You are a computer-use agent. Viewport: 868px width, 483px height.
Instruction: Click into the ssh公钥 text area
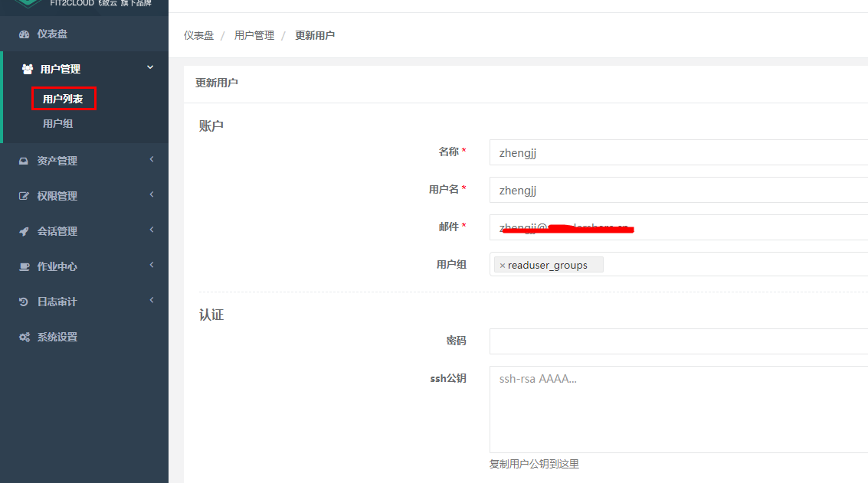pyautogui.click(x=679, y=410)
